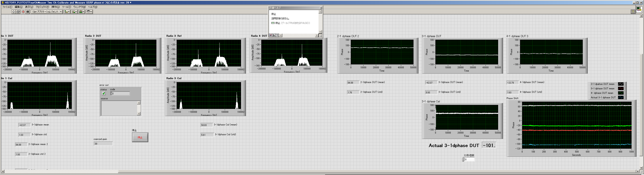The height and width of the screenshot is (175, 644).
Task: Click the ミリ秒倍数 numeric field
Action: point(469,159)
